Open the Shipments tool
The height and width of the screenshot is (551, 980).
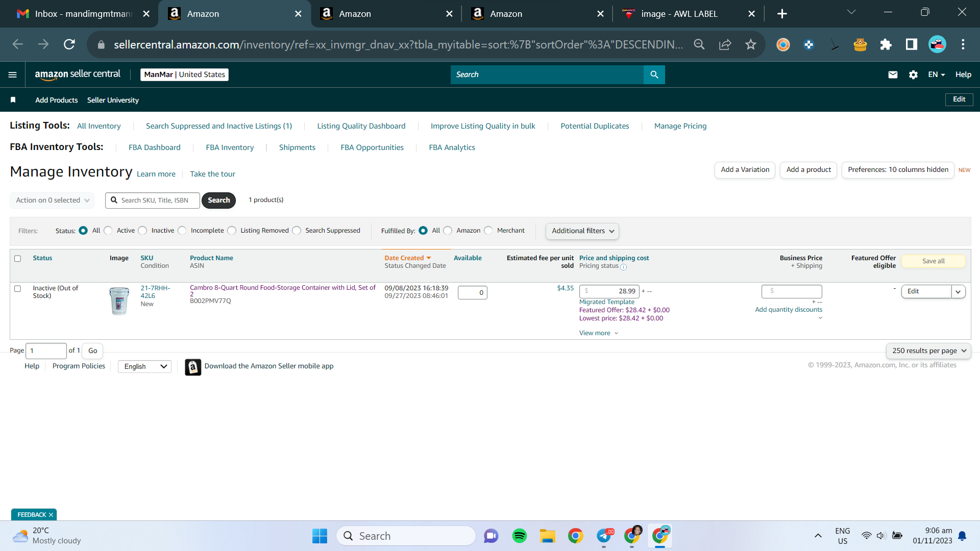(x=297, y=147)
